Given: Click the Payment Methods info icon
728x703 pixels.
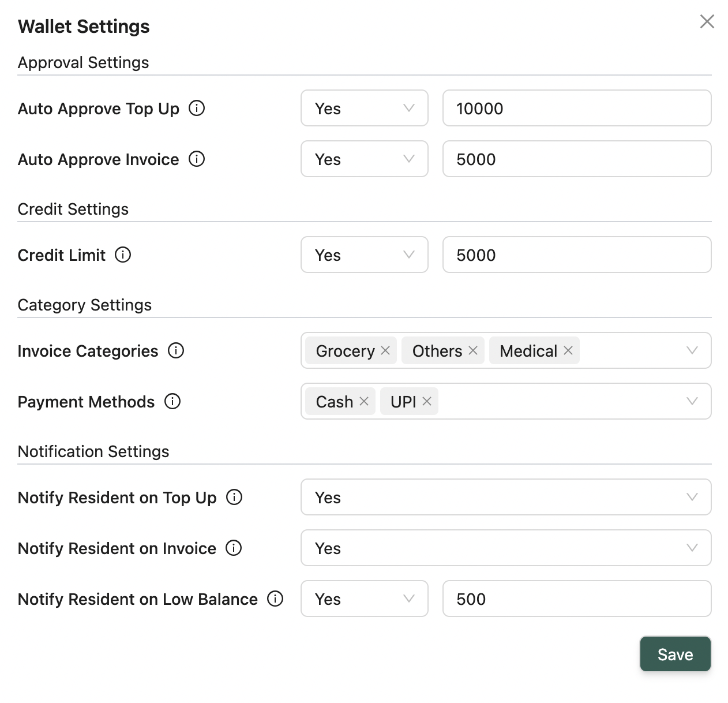Looking at the screenshot, I should 172,401.
